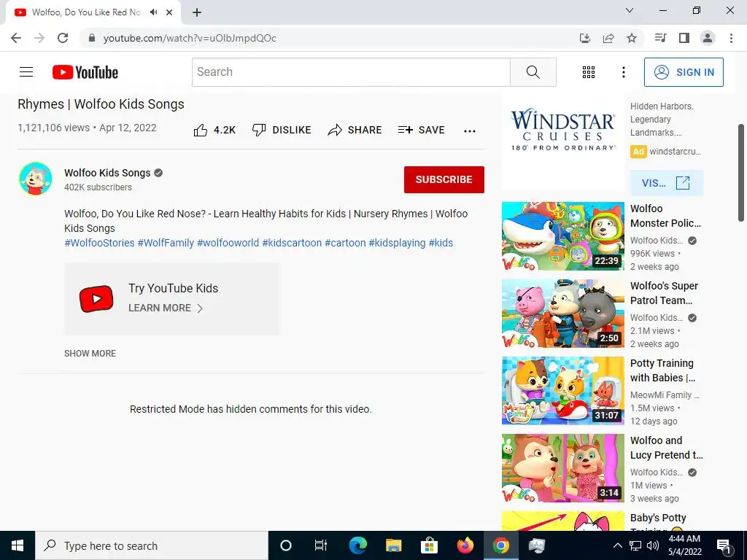Focus the YouTube search field
This screenshot has width=747, height=560.
pyautogui.click(x=351, y=72)
